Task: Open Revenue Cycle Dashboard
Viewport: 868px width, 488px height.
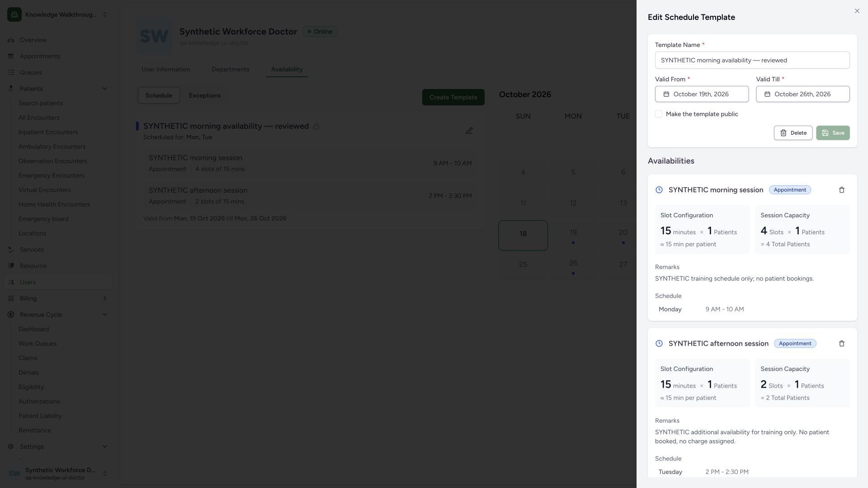Action: point(33,329)
